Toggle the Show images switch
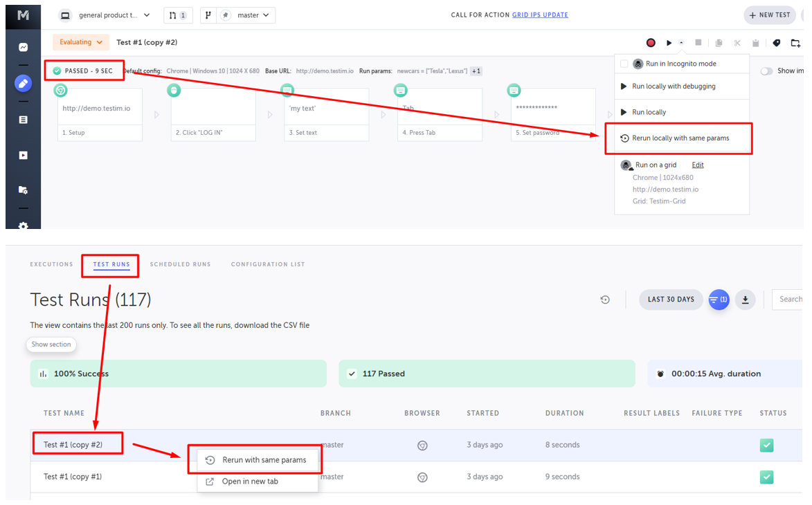The width and height of the screenshot is (812, 505). pyautogui.click(x=766, y=71)
